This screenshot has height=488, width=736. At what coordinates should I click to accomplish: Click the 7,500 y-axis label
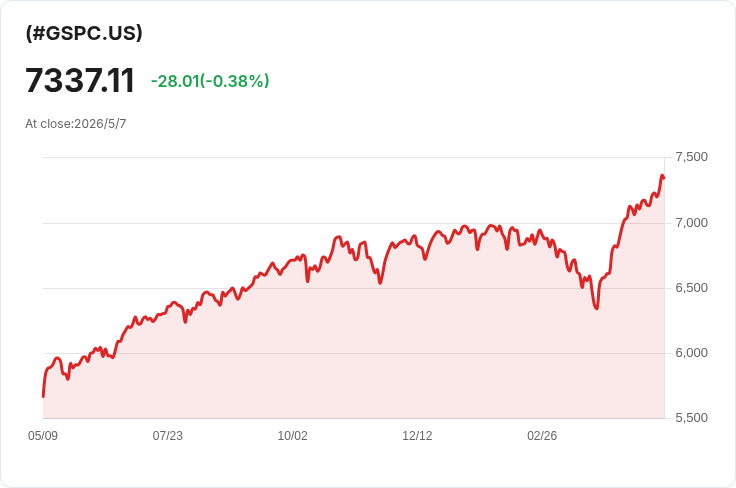click(691, 157)
